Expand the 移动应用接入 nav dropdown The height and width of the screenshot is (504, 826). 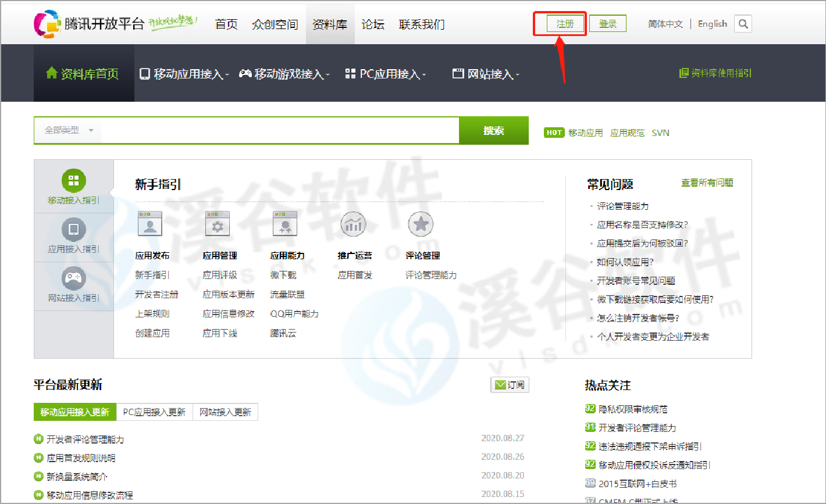click(x=185, y=74)
